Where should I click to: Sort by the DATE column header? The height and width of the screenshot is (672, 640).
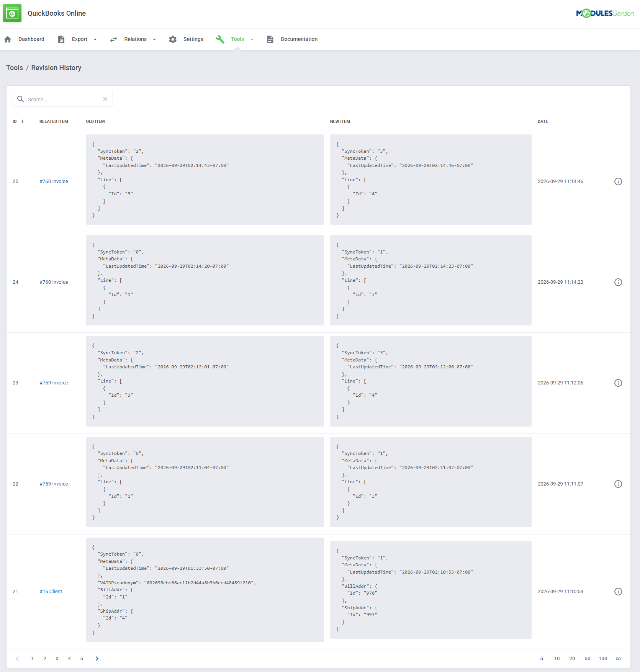pos(543,121)
